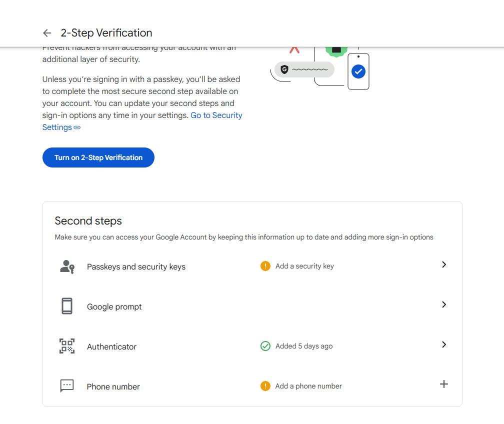Click the Turn on 2-Step Verification button
The width and height of the screenshot is (504, 424).
(98, 157)
